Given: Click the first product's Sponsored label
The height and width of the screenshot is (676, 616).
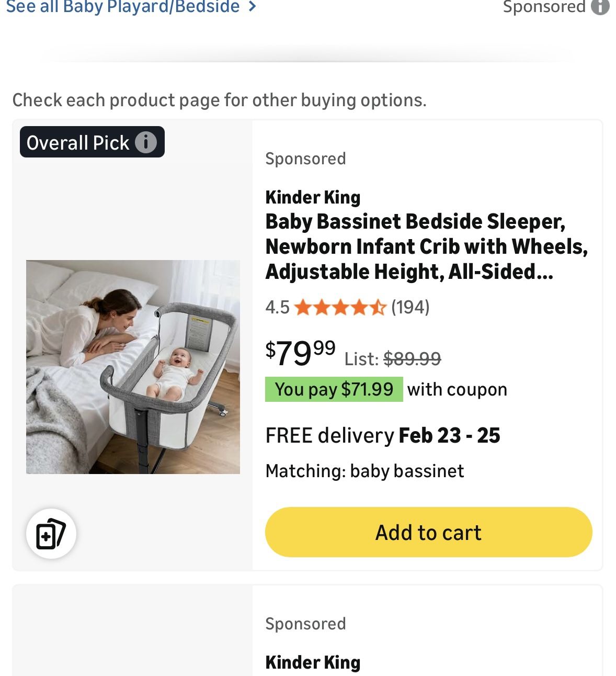Looking at the screenshot, I should click(305, 159).
